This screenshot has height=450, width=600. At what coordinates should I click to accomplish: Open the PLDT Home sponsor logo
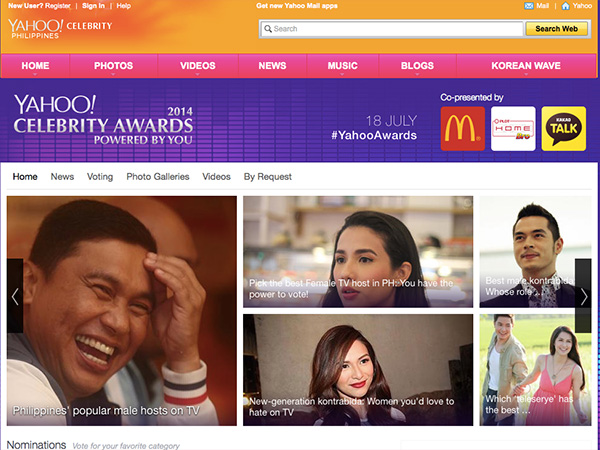pyautogui.click(x=513, y=129)
